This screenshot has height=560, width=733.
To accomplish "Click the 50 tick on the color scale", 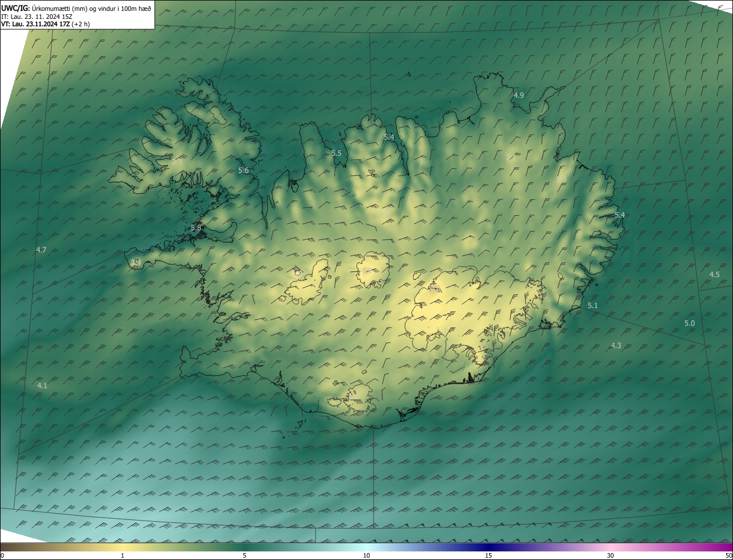I will click(x=728, y=555).
